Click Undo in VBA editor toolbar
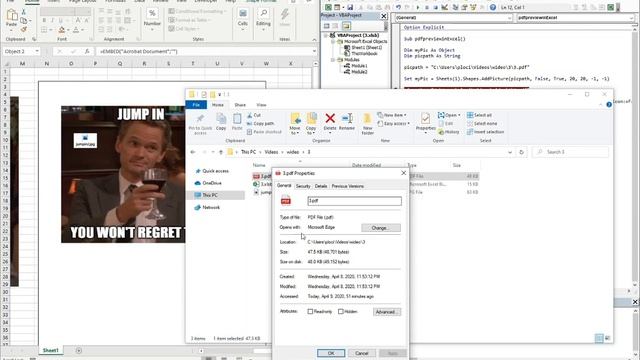The width and height of the screenshot is (640, 360). tap(398, 7)
